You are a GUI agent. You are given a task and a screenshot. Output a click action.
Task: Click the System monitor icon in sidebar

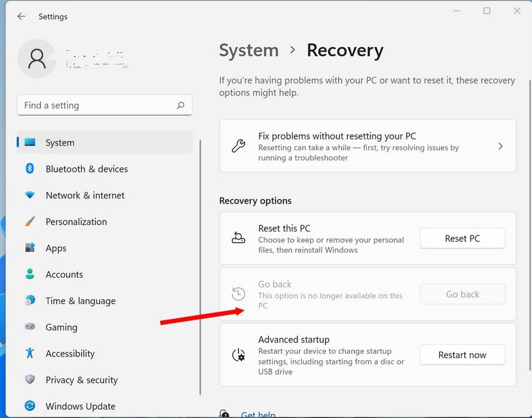(30, 143)
